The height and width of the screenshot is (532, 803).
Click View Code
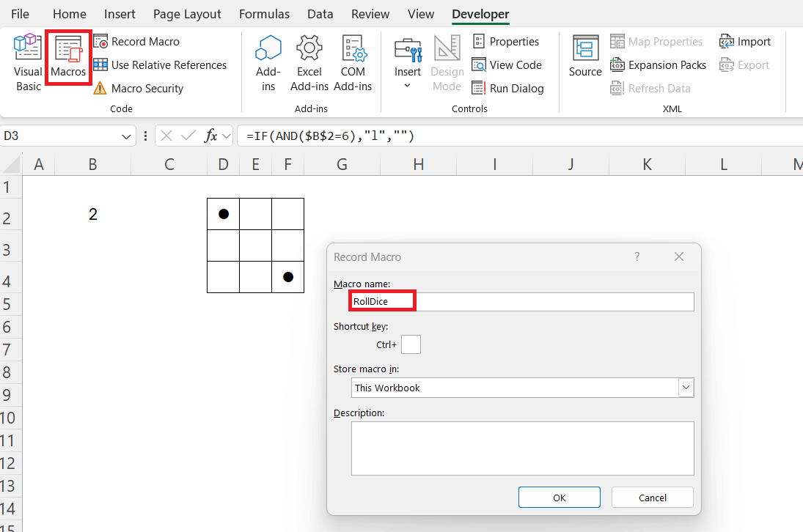[x=507, y=65]
